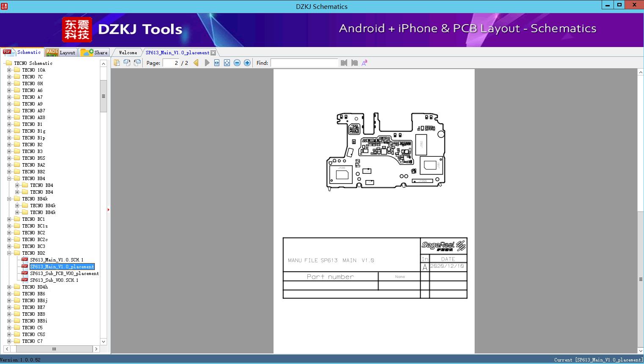Click document view scroll up arrow
Screen dimensions: 644x364
click(641, 72)
